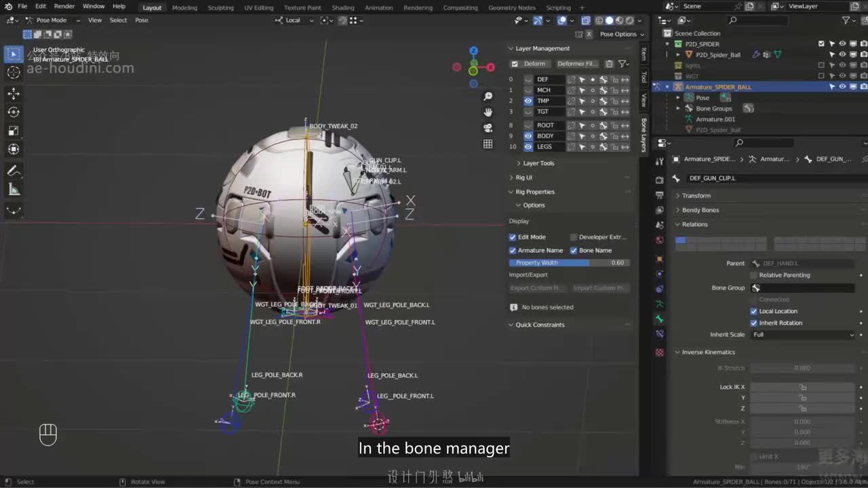Activate the Transform tool in the left toolbar
868x488 pixels.
tap(14, 149)
